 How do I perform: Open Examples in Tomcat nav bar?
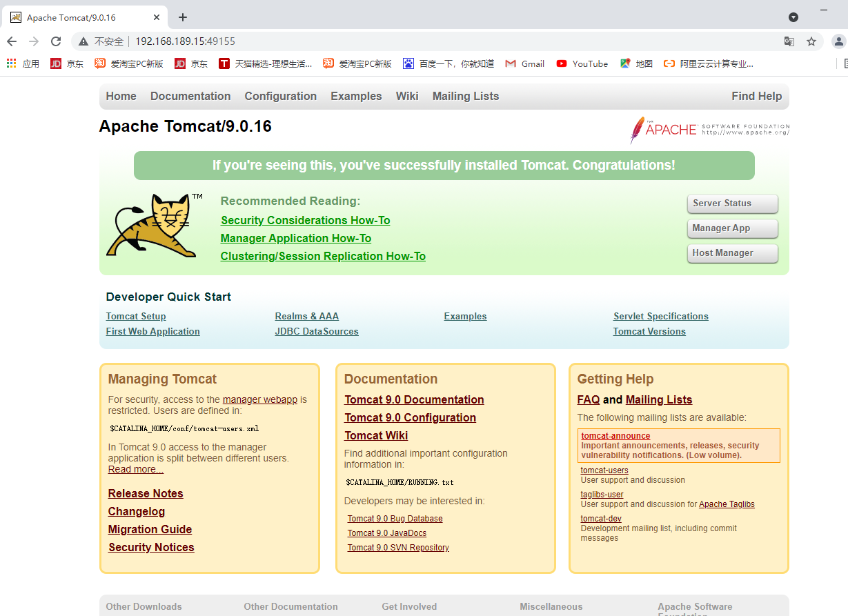tap(356, 97)
